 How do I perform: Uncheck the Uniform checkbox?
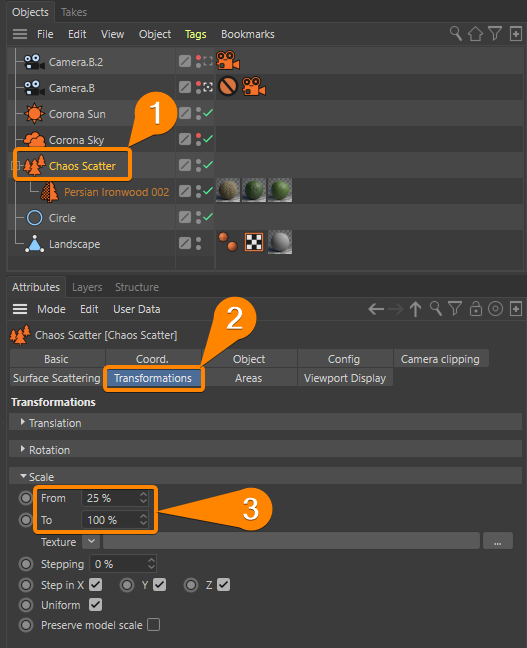coord(95,605)
